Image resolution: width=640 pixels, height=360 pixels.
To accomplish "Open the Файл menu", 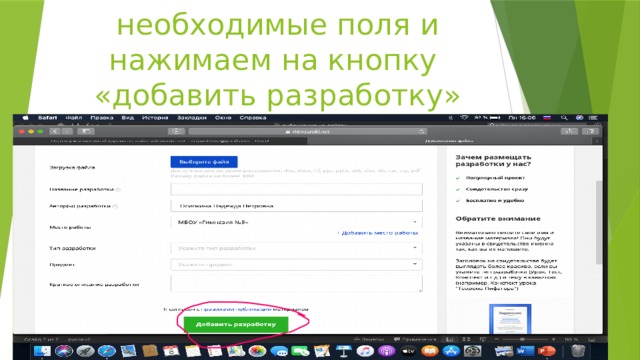I will (74, 118).
